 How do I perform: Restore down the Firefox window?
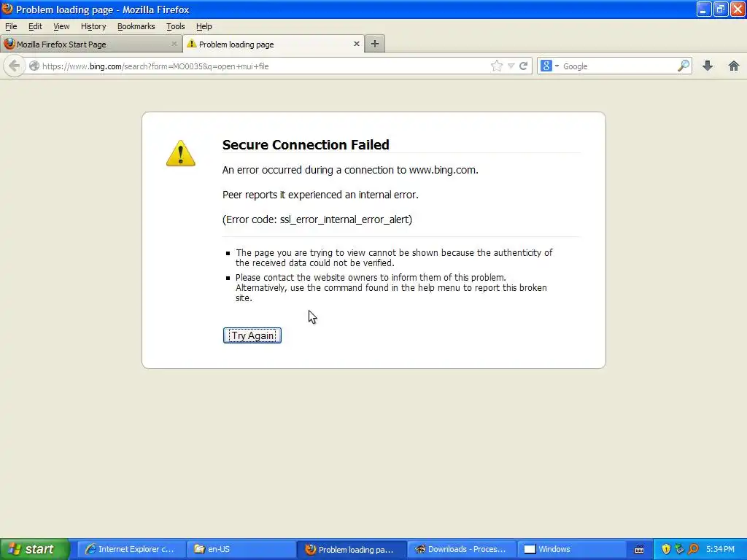click(x=720, y=9)
